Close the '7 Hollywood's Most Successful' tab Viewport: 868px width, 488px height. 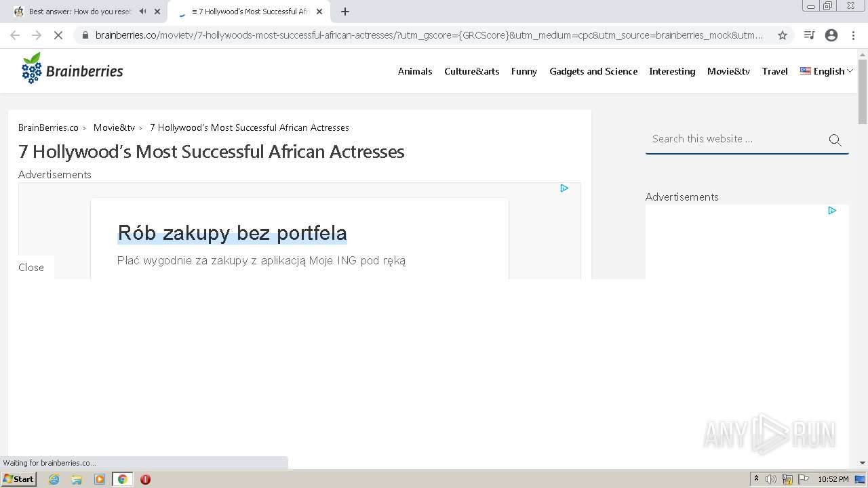[319, 12]
